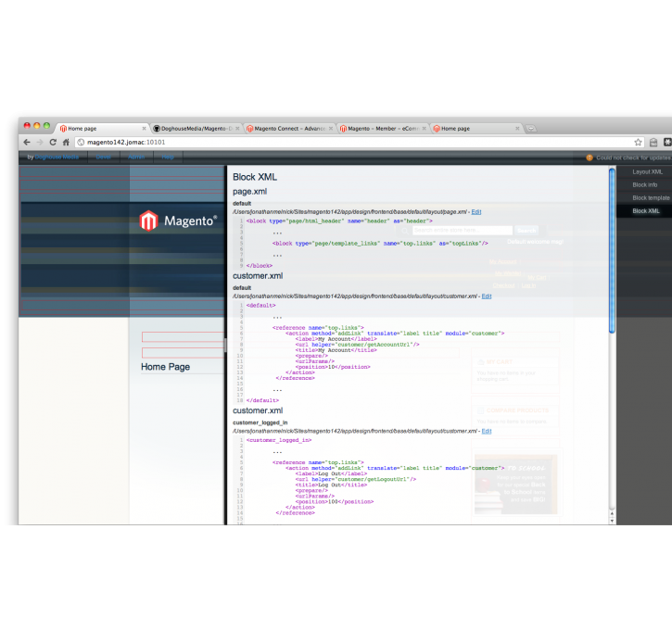Click Edit link for customer_logged_in customer.xml
Viewport: 672px width, 630px height.
tap(487, 432)
